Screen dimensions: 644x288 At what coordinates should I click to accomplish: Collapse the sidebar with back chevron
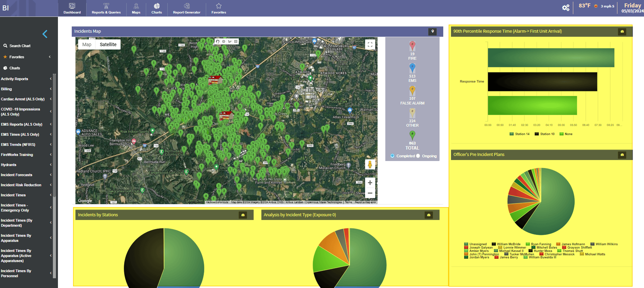point(45,34)
